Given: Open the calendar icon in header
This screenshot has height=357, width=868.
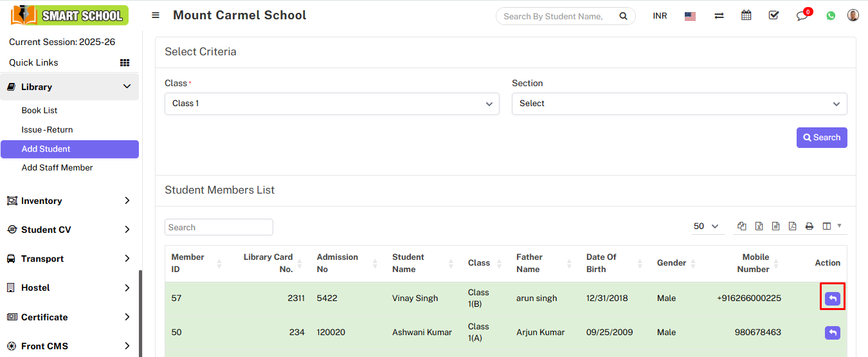Looking at the screenshot, I should tap(746, 15).
